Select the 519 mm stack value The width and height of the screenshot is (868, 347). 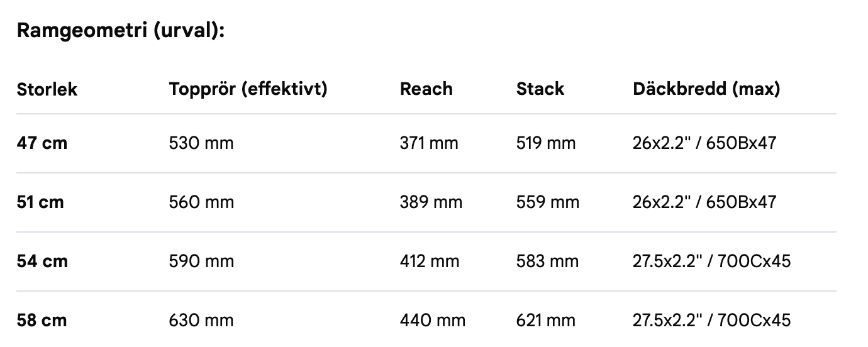546,143
